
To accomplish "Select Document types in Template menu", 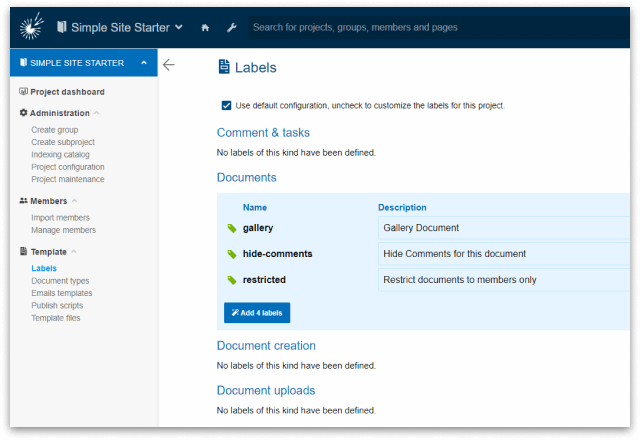I will coord(60,281).
